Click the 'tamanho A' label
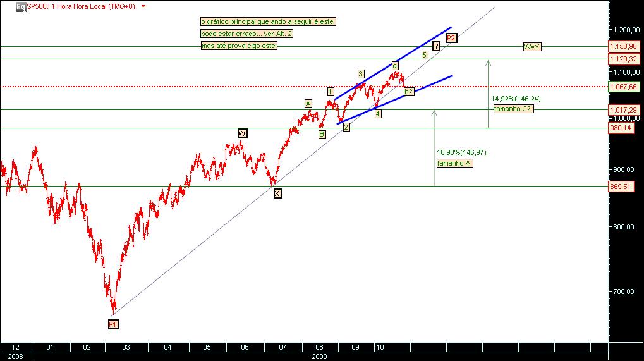Screen dimensions: 644x361 [x=454, y=164]
